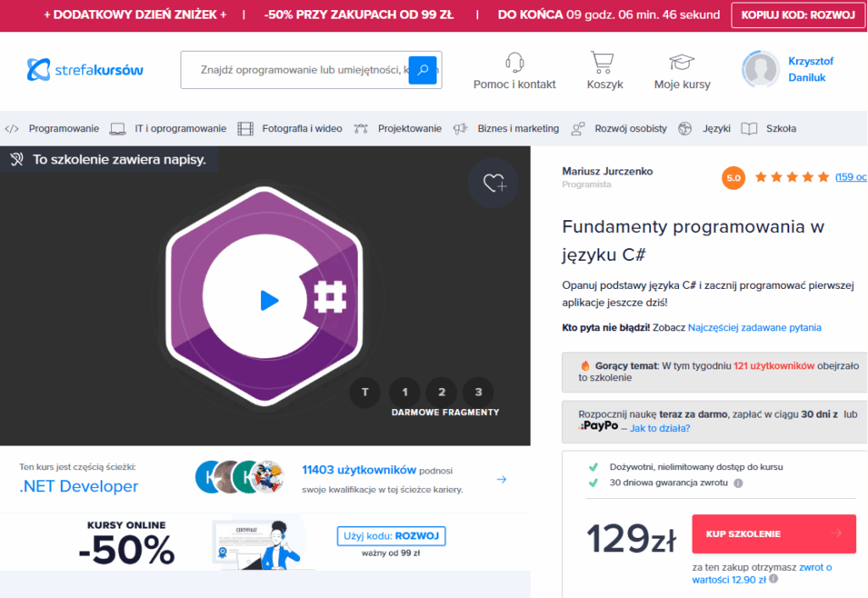Click the strefakursów logo
This screenshot has width=868, height=598.
[x=85, y=69]
